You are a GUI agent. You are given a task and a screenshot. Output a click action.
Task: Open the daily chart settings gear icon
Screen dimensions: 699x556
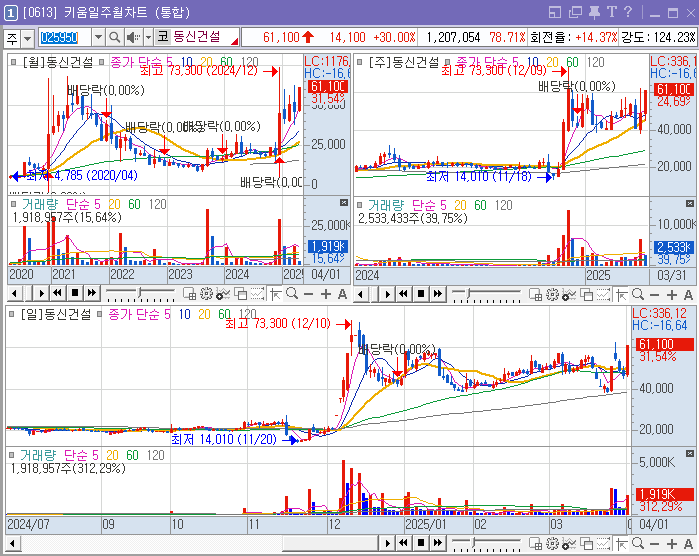552,544
